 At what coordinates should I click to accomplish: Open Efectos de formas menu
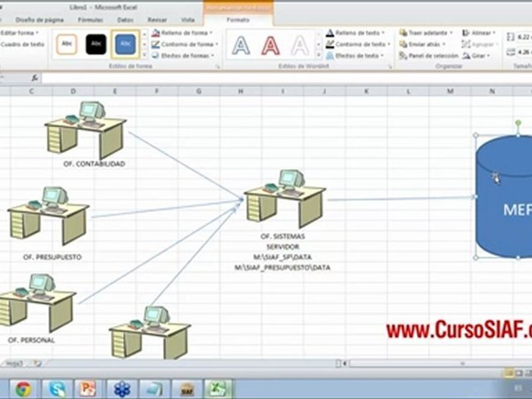pyautogui.click(x=183, y=55)
